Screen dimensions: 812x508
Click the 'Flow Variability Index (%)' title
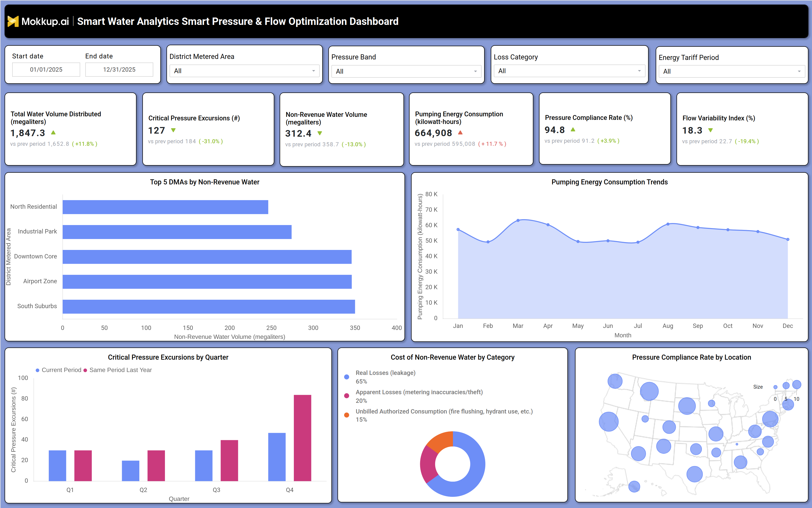click(x=719, y=118)
